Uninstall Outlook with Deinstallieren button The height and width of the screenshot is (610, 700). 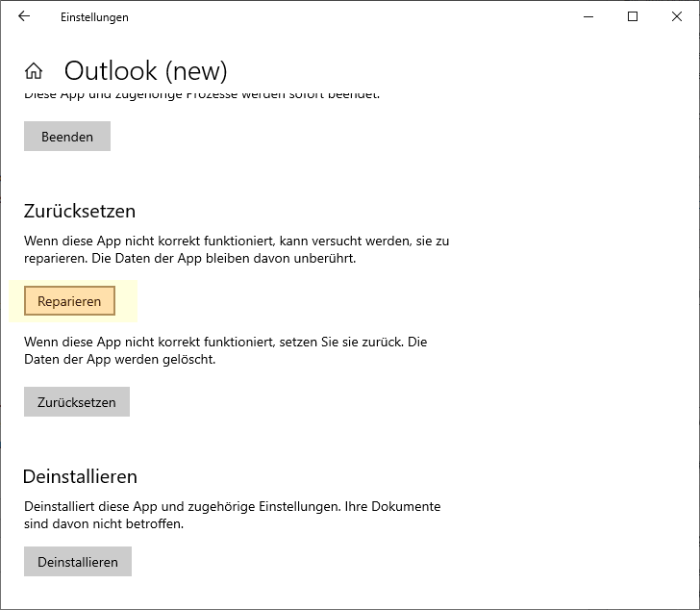coord(78,561)
